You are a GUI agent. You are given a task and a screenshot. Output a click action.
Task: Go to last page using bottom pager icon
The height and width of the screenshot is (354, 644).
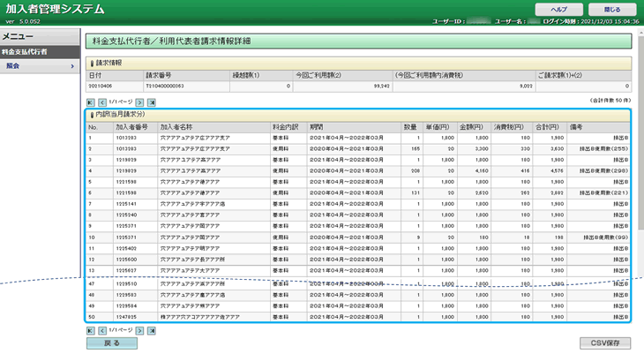pos(152,330)
